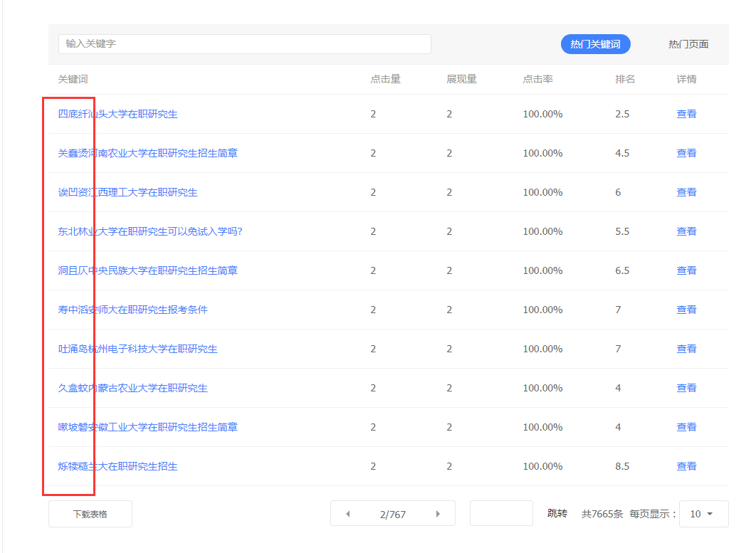Click 查看 for the 内蒙古农业大学 row
Viewport: 756px width, 553px height.
[686, 388]
